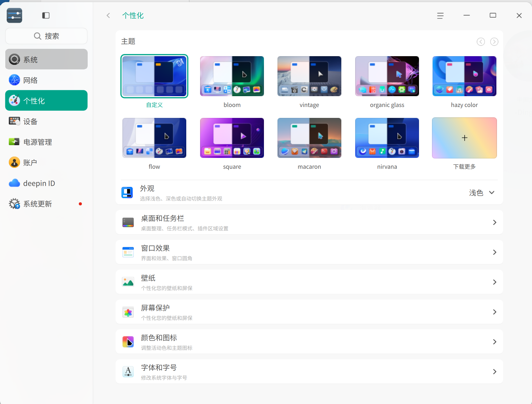Open the 浅色 appearance dropdown
Screen dimensions: 532x404
482,193
